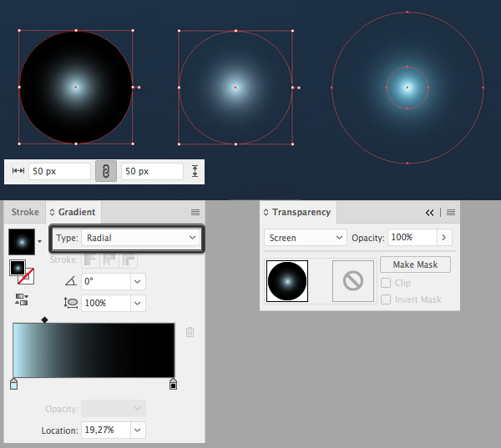Screen dimensions: 501x448
Task: Select the stroke swatch with red slash
Action: [25, 276]
